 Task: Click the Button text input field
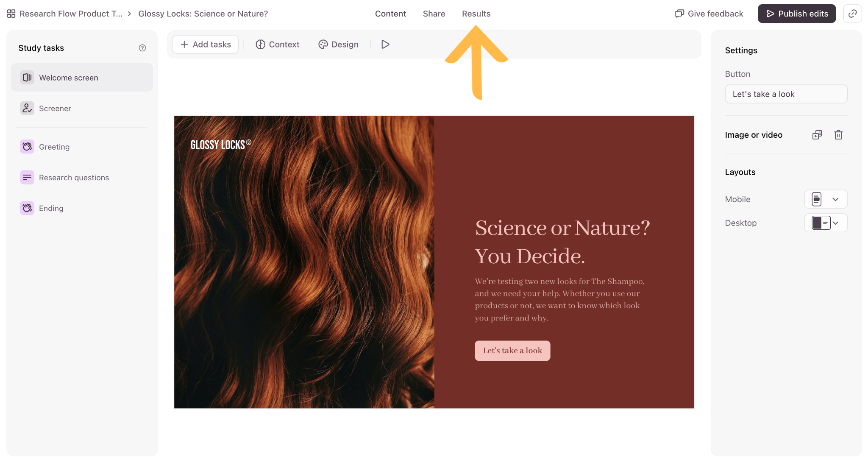(x=786, y=94)
